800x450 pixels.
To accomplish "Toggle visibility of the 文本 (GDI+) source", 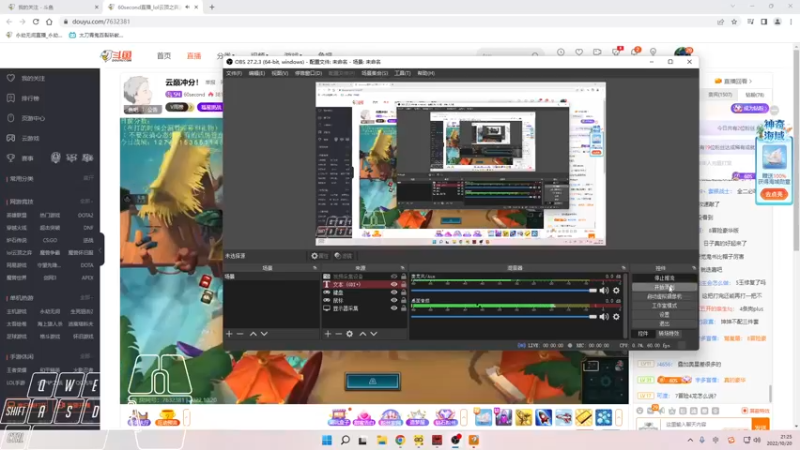I will click(x=394, y=285).
